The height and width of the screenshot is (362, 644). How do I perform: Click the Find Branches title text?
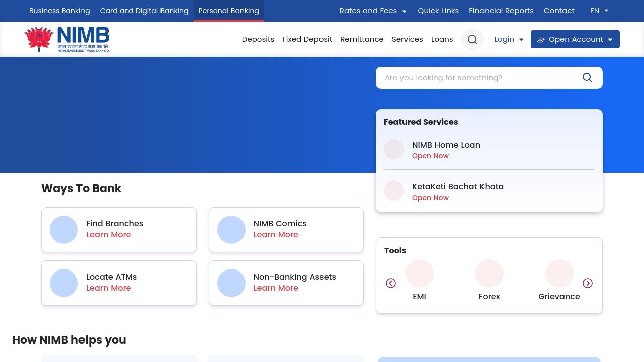(115, 223)
